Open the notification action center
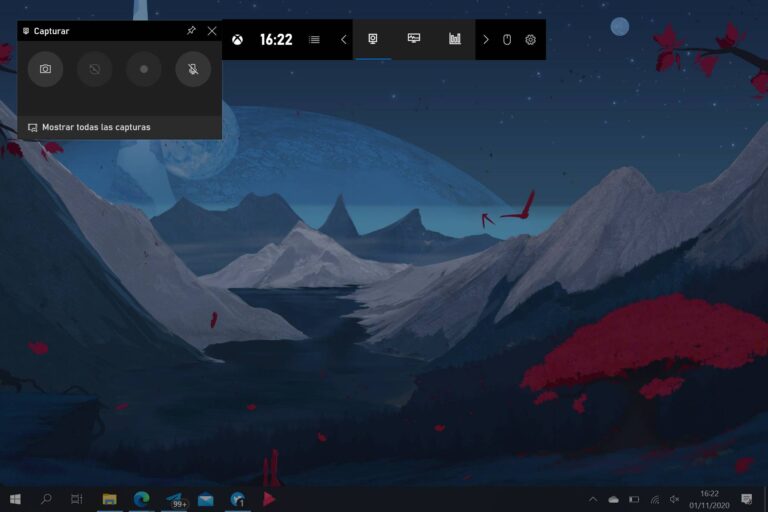 [x=746, y=499]
